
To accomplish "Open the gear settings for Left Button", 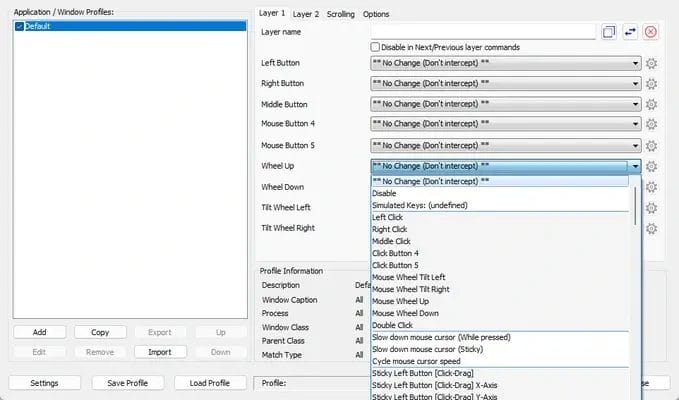I will click(x=651, y=63).
